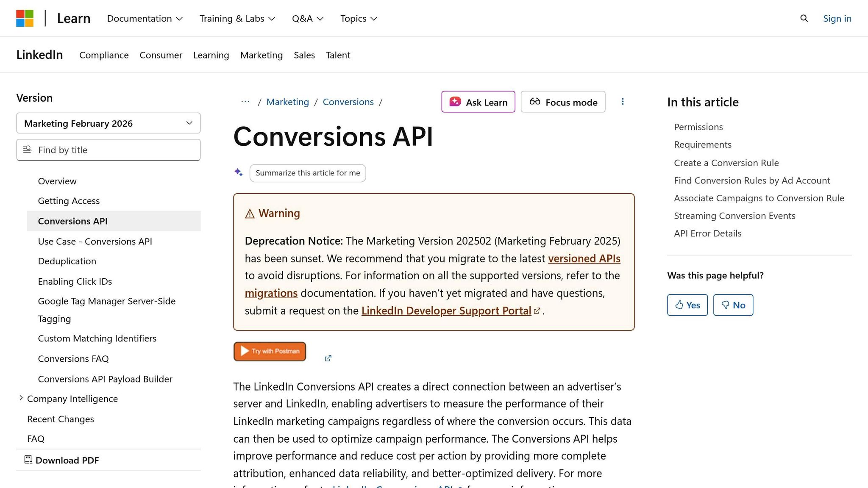Screen dimensions: 868x488
Task: Select Marketing in the LinkedIn navigation
Action: [x=261, y=55]
